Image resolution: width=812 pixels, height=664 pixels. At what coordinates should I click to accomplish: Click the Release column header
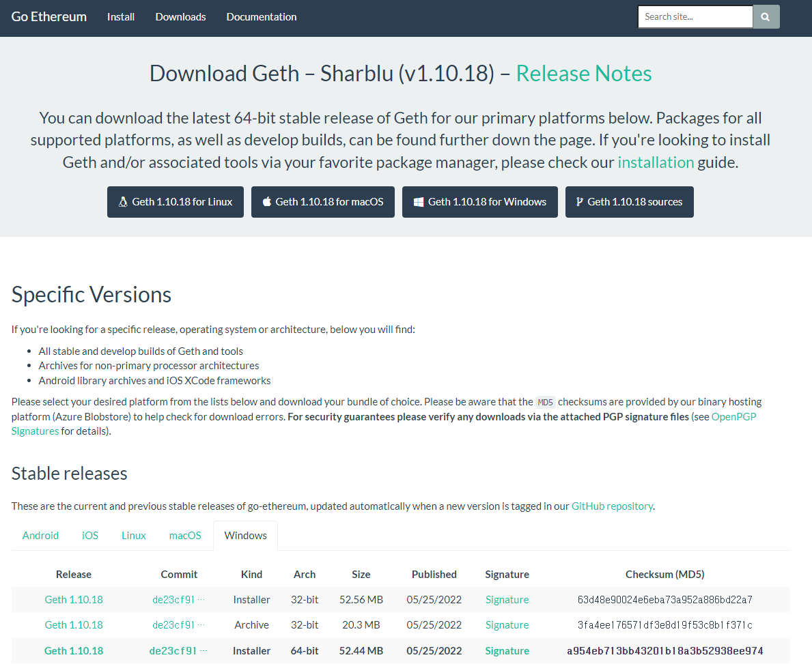point(74,575)
